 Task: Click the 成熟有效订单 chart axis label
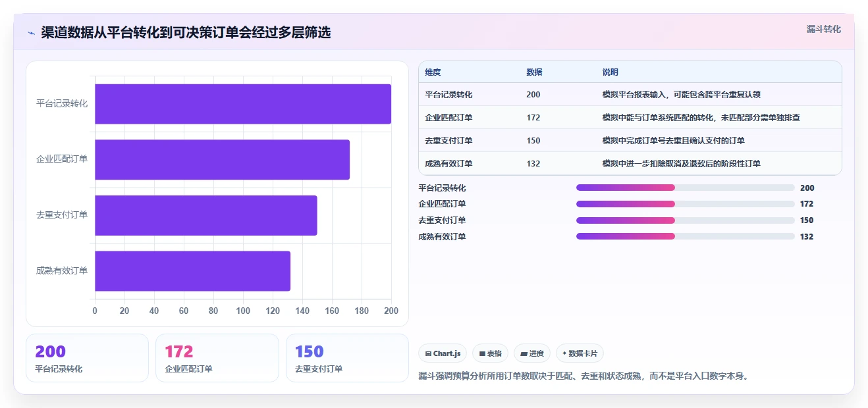[x=62, y=270]
